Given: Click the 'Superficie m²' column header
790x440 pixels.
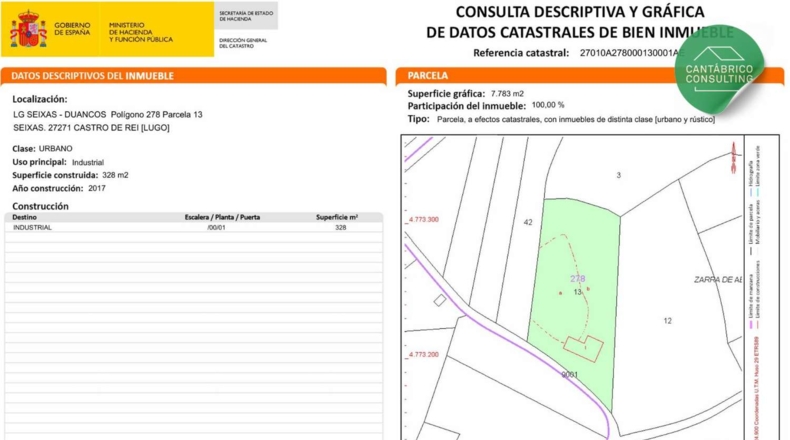Looking at the screenshot, I should [337, 217].
